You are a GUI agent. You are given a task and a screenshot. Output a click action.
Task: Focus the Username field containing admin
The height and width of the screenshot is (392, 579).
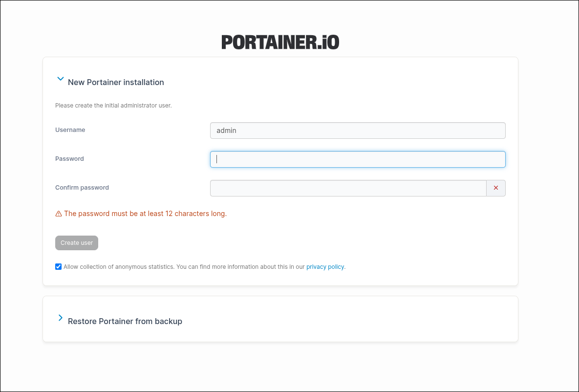point(357,131)
